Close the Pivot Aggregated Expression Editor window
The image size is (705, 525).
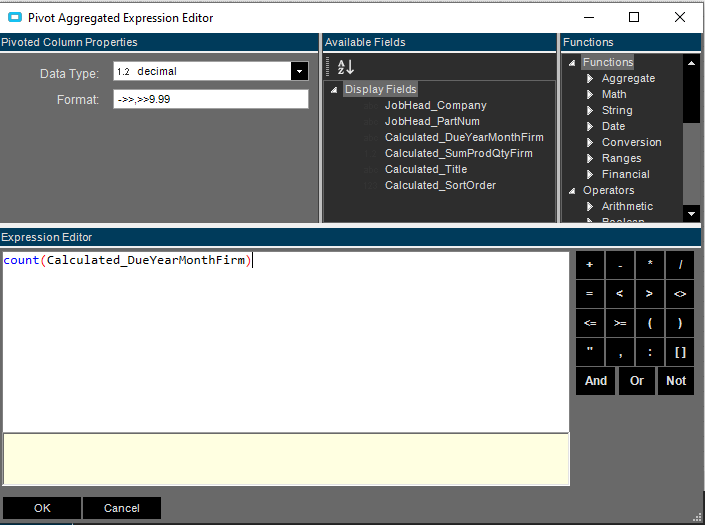[x=680, y=18]
